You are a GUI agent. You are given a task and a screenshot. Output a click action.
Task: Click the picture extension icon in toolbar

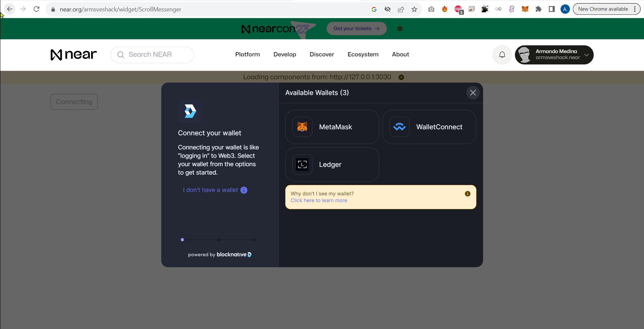click(x=471, y=9)
